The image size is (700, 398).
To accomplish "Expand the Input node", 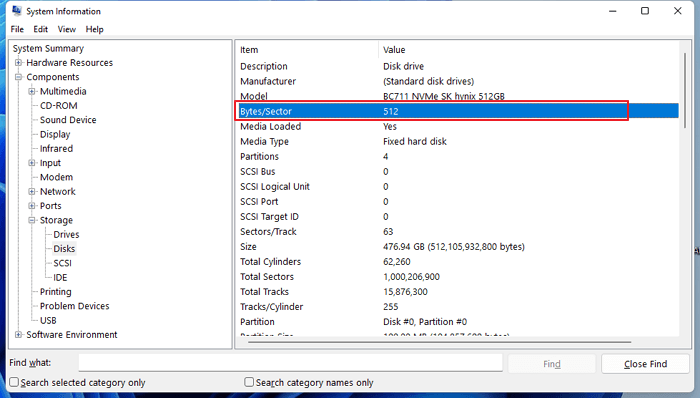I will click(x=32, y=163).
